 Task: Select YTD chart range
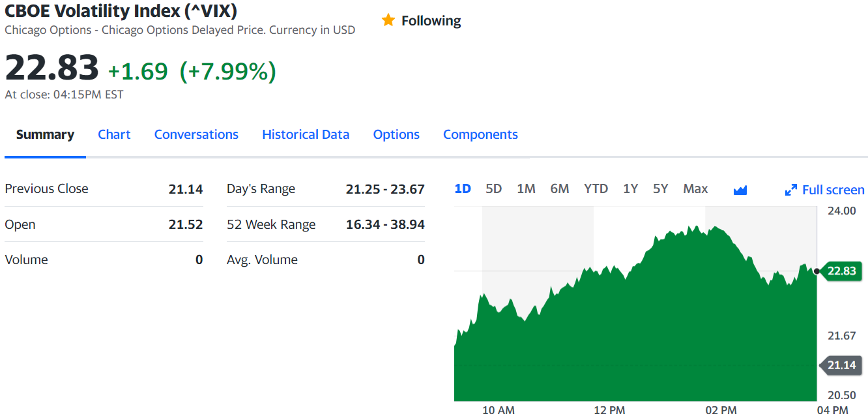coord(596,188)
